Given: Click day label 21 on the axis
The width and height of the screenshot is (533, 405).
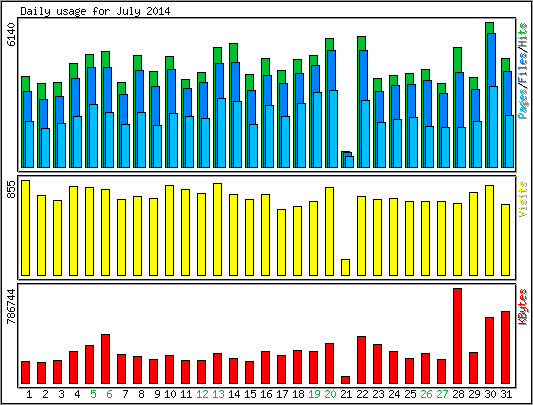Looking at the screenshot, I should pos(346,394).
